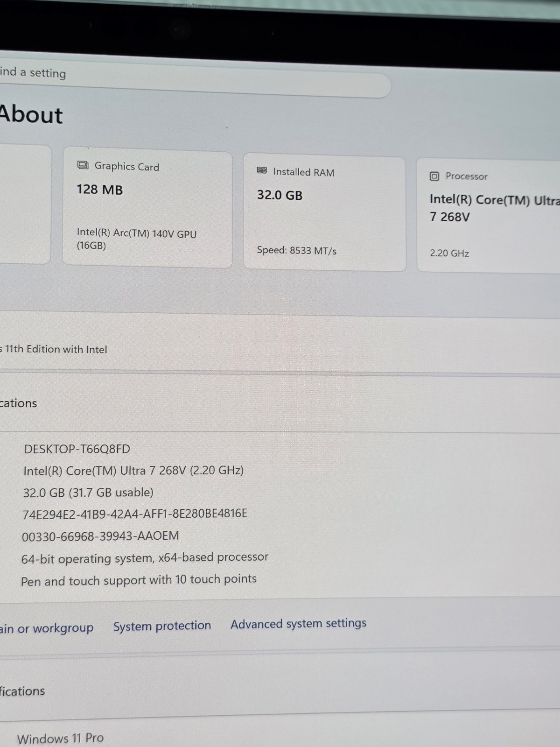This screenshot has height=747, width=560.
Task: Open Domain or workgroup link
Action: (x=47, y=628)
